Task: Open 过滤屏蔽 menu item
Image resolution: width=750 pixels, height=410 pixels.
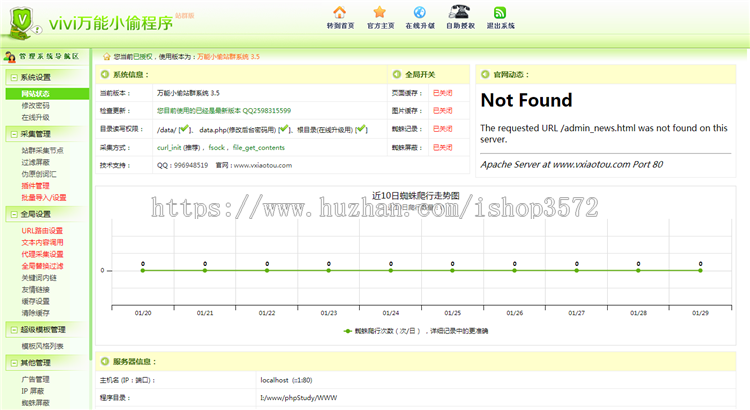Action: [x=35, y=162]
